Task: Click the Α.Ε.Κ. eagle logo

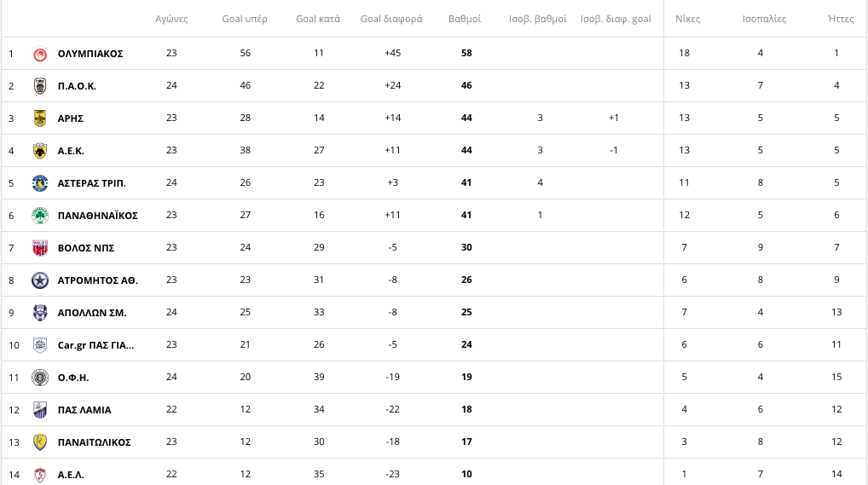Action: pyautogui.click(x=40, y=151)
